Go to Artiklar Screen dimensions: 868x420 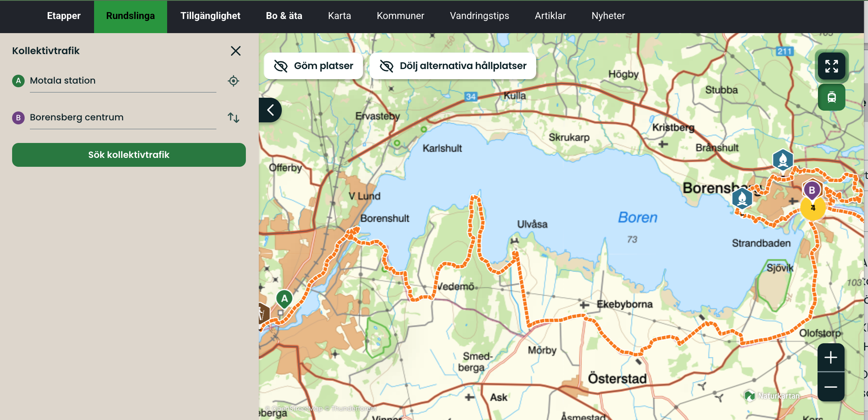pyautogui.click(x=550, y=16)
